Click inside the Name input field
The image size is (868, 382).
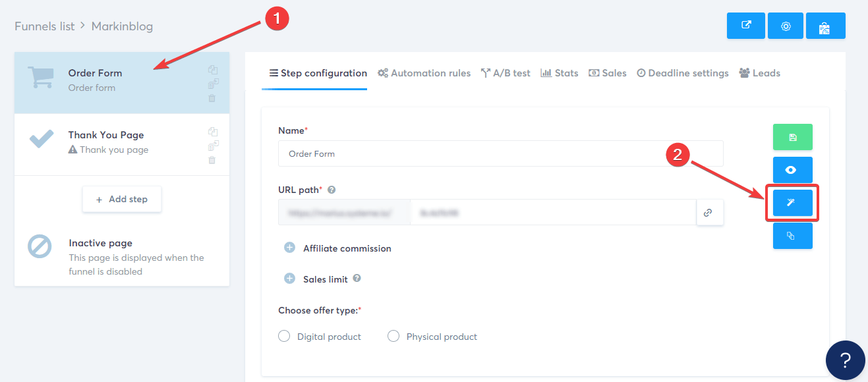461,153
